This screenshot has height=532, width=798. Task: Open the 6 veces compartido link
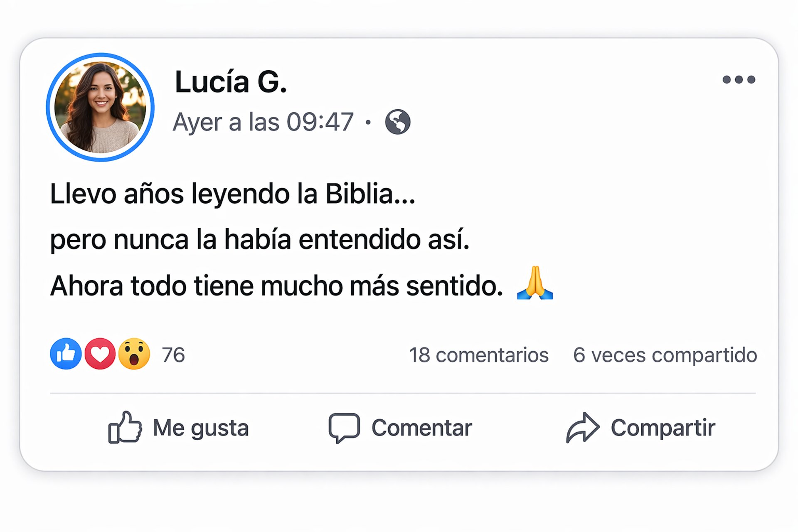(665, 355)
